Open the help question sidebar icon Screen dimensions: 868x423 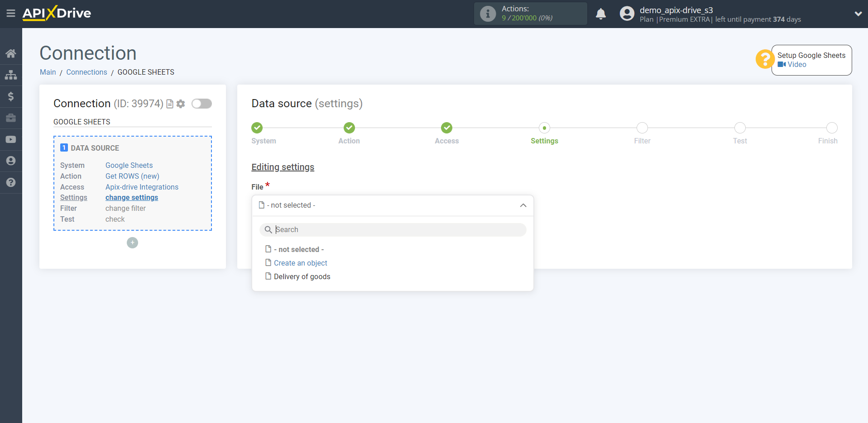coord(11,182)
